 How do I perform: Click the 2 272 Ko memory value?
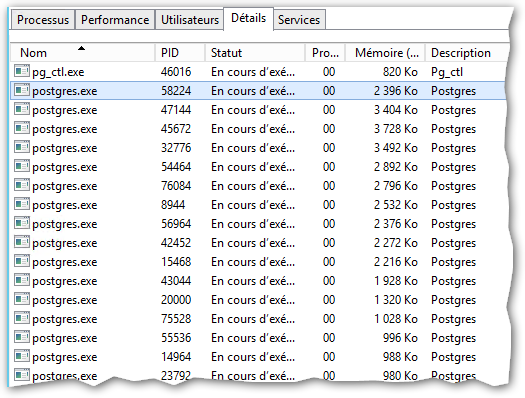pos(396,243)
